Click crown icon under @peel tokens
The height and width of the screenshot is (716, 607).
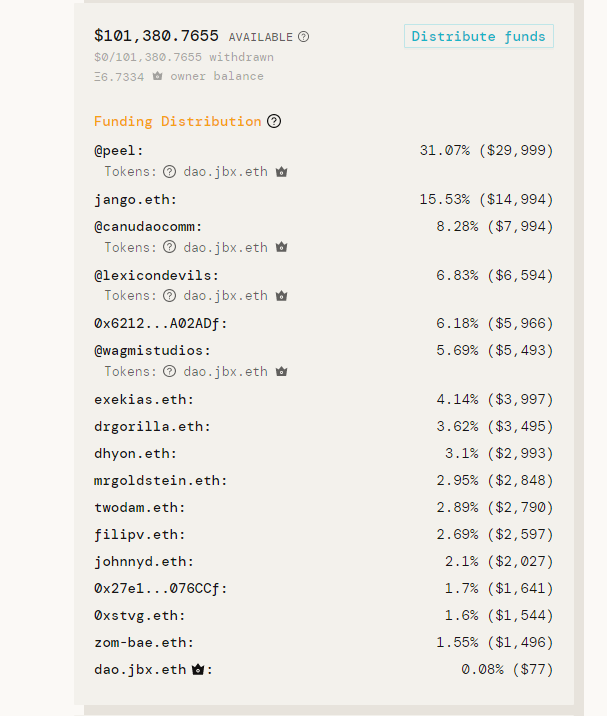(282, 172)
